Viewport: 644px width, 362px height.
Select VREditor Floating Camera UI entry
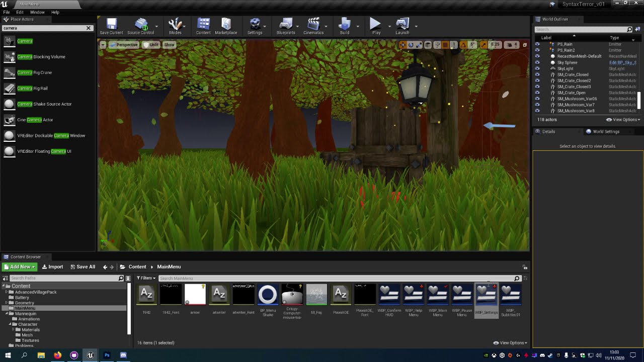48,151
